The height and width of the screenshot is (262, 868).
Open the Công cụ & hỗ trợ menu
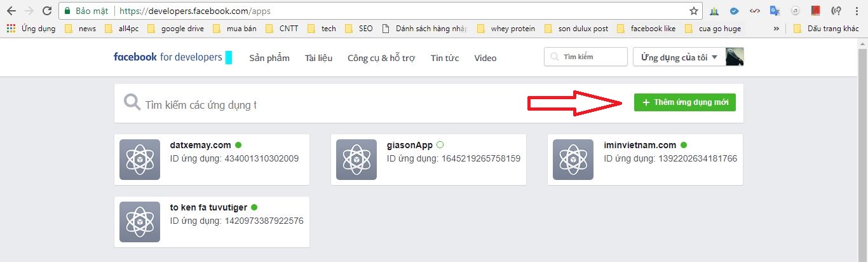(x=381, y=58)
